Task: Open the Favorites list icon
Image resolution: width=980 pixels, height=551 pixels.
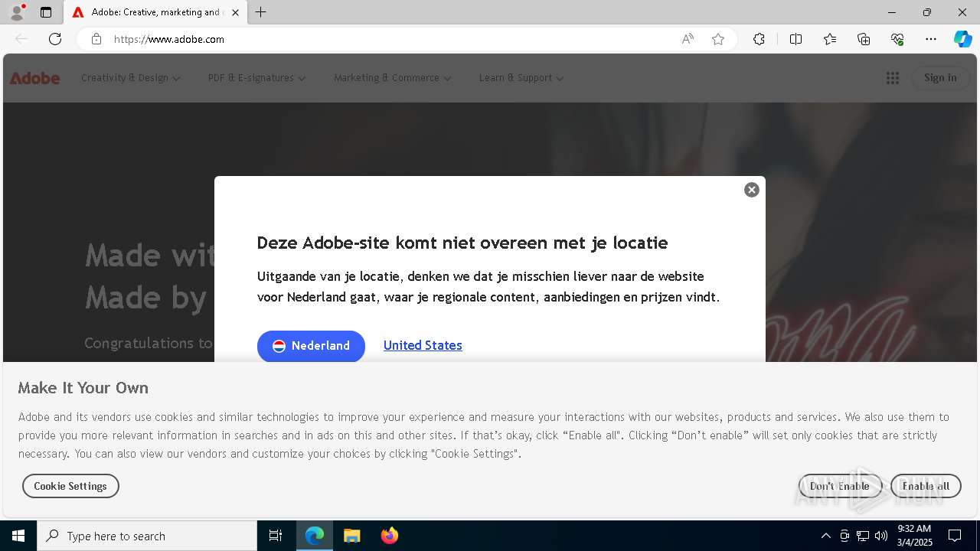Action: click(830, 39)
